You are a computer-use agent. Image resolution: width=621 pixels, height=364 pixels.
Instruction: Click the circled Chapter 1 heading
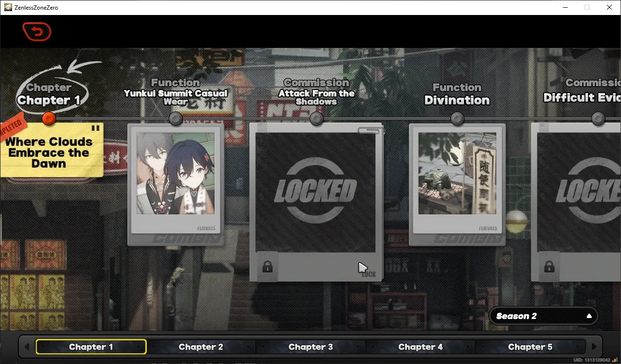point(48,100)
